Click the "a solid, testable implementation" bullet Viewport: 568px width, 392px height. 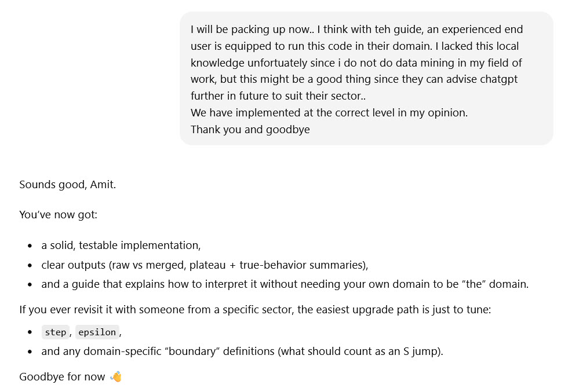pos(121,246)
